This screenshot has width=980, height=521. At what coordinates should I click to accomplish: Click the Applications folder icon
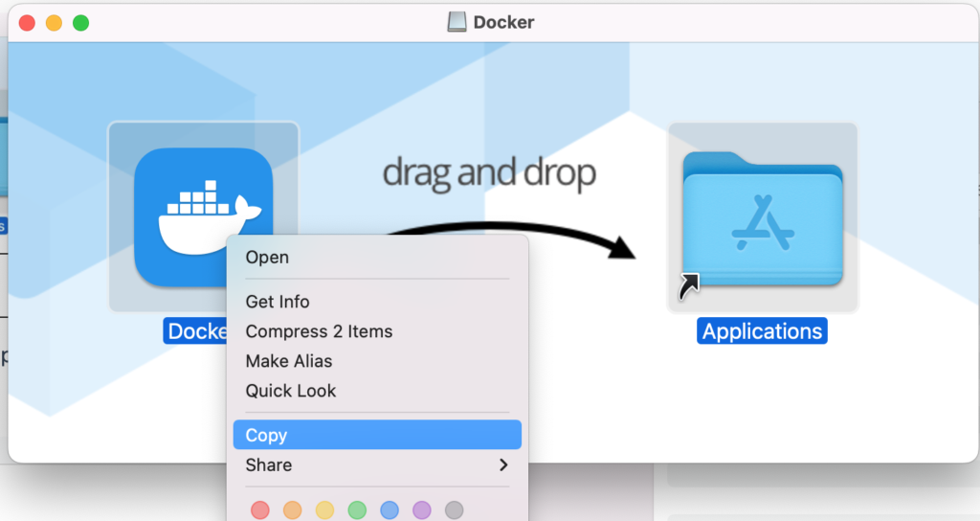(762, 217)
